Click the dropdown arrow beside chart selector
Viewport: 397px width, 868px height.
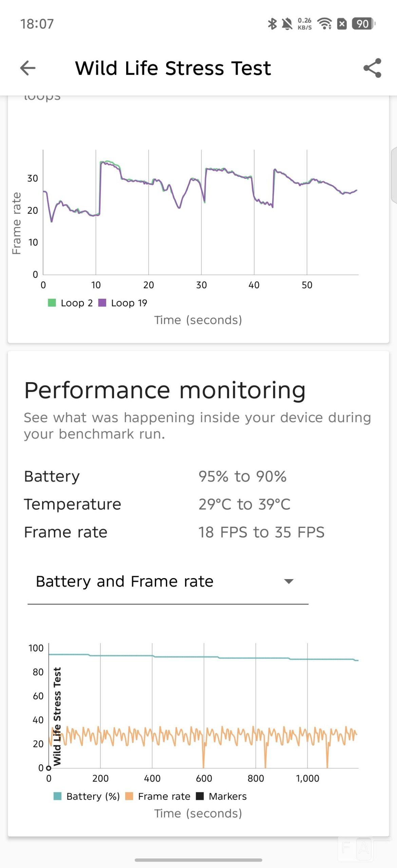point(288,581)
